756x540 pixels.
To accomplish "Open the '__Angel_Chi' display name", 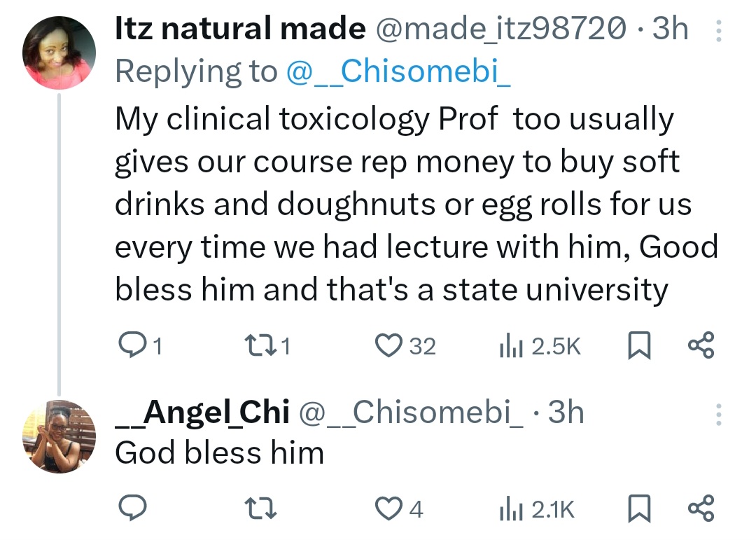I will (202, 413).
